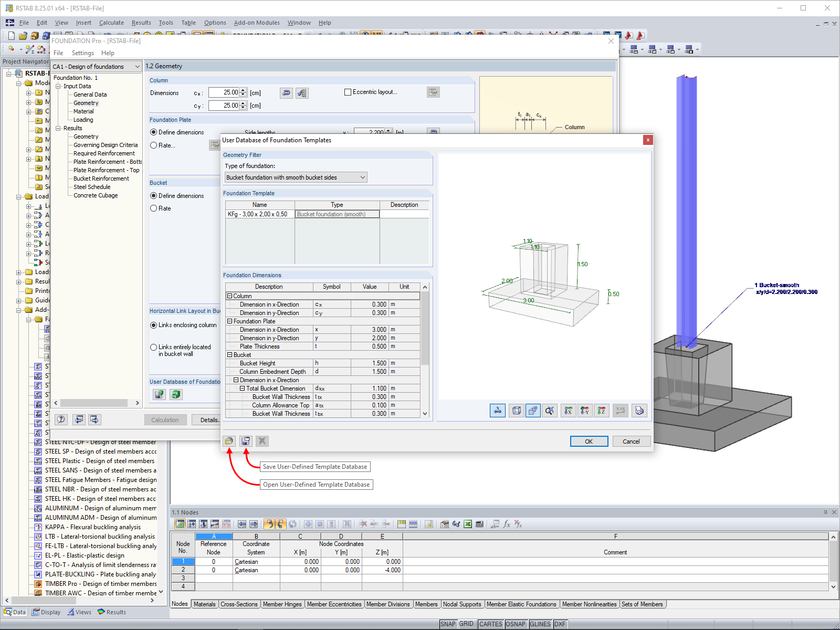Open help icon in FOUNDATION Pro footer
Image resolution: width=840 pixels, height=630 pixels.
tap(61, 419)
